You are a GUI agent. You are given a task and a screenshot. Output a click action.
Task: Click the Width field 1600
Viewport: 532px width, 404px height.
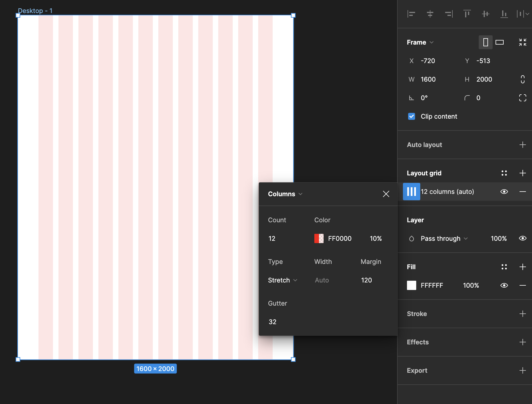[x=428, y=79]
